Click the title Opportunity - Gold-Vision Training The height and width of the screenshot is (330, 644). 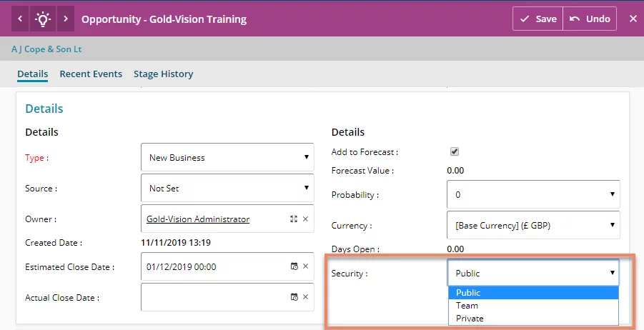pyautogui.click(x=164, y=19)
